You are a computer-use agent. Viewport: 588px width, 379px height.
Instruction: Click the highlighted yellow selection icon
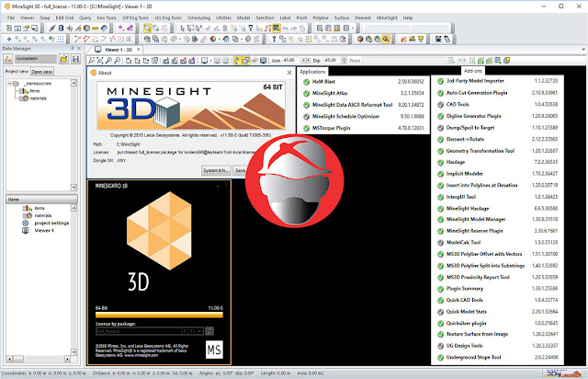(x=147, y=29)
